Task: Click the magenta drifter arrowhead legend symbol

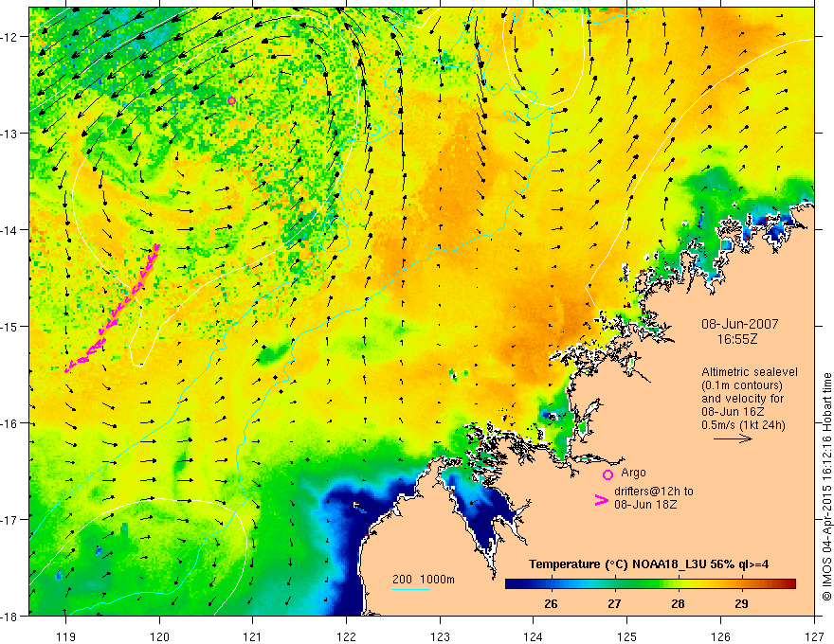Action: [601, 499]
